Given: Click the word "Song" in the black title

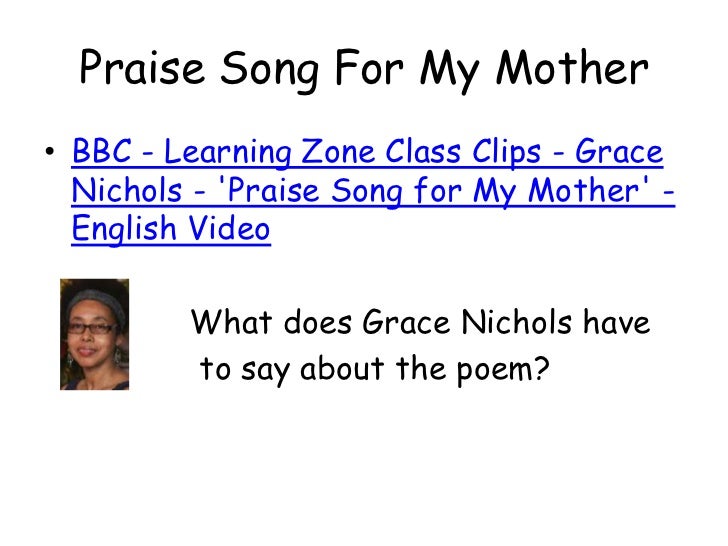Looking at the screenshot, I should [x=270, y=70].
